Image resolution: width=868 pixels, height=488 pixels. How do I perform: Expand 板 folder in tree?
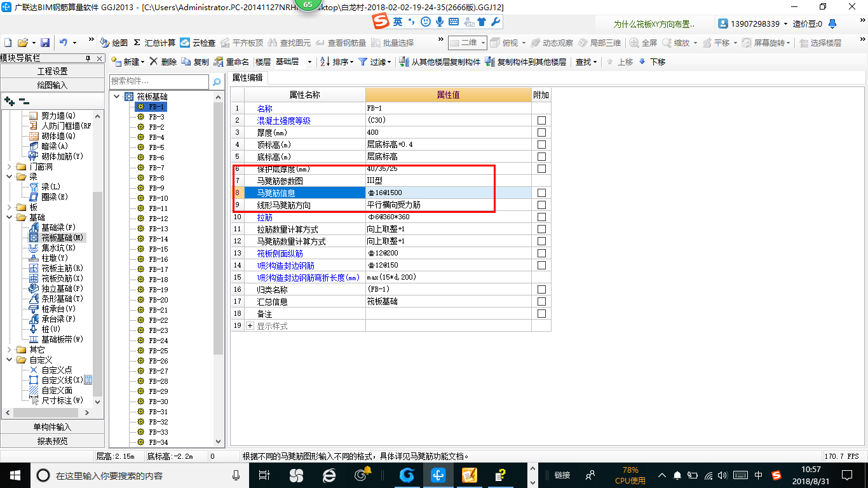tap(9, 207)
